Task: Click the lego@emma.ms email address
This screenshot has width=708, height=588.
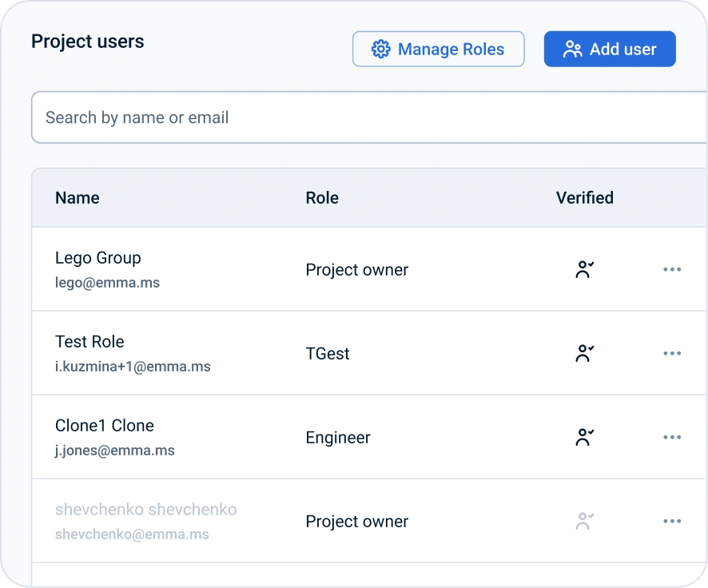Action: coord(107,283)
